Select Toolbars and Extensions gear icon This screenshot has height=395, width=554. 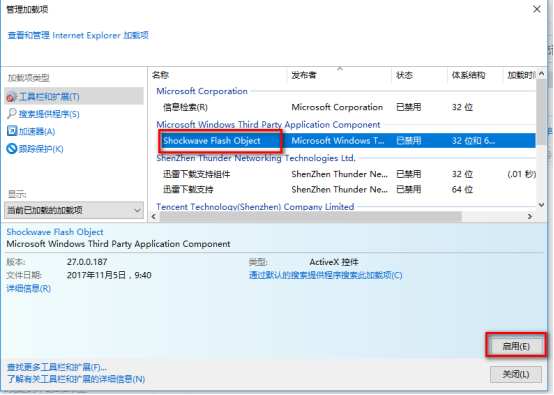click(x=12, y=97)
